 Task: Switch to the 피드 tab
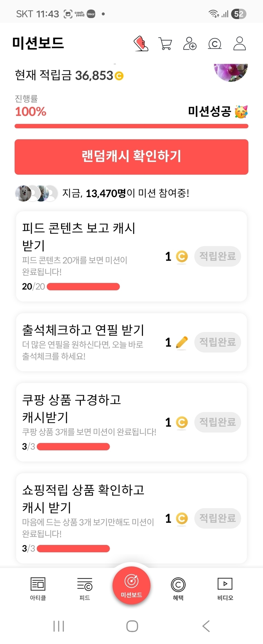[85, 588]
